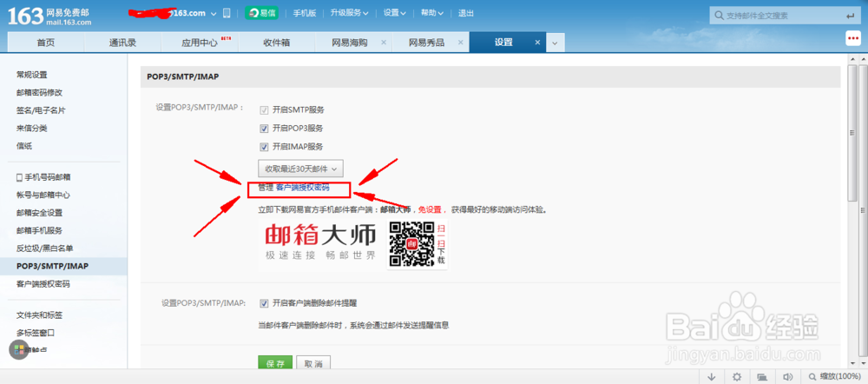Switch to the 网易秀品 tab

(426, 42)
